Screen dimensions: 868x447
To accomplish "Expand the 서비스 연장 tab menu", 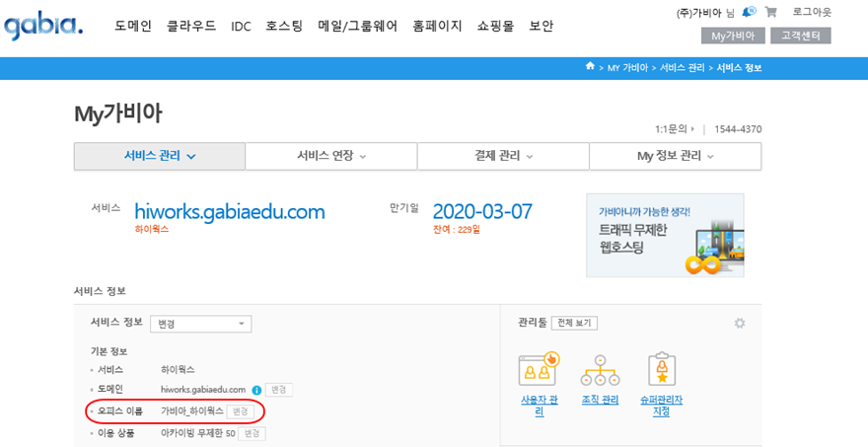I will [331, 156].
